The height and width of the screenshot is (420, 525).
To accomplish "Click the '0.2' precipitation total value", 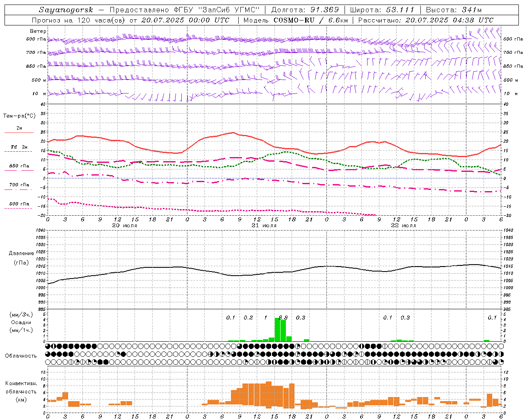I will point(248,317).
